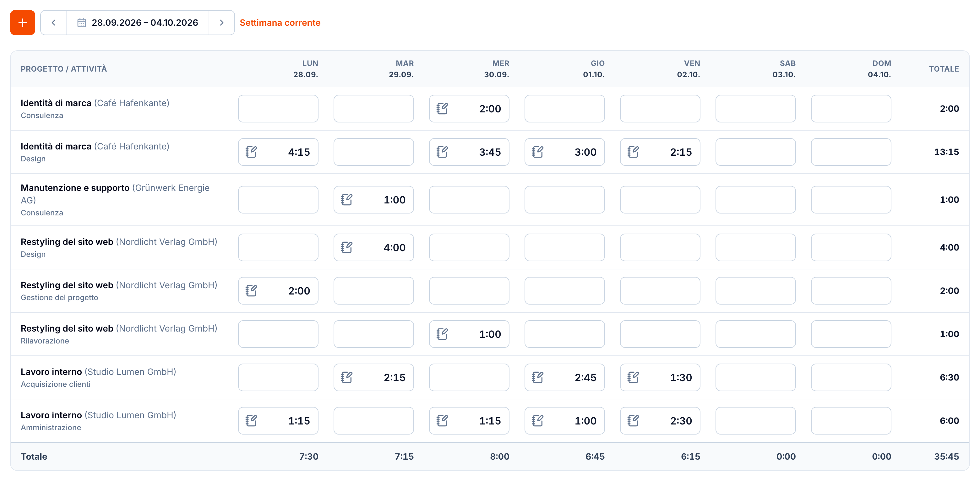Open note icon for Acquisizione clienti Friday 1:30
980x481 pixels.
point(633,378)
